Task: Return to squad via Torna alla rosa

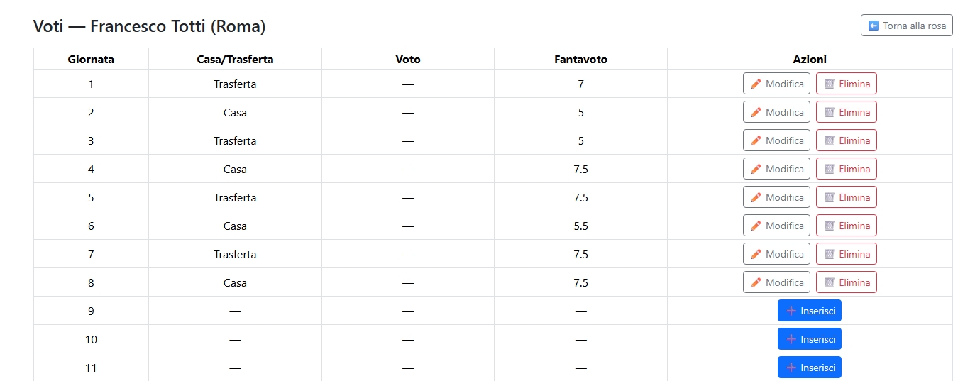Action: click(x=906, y=26)
